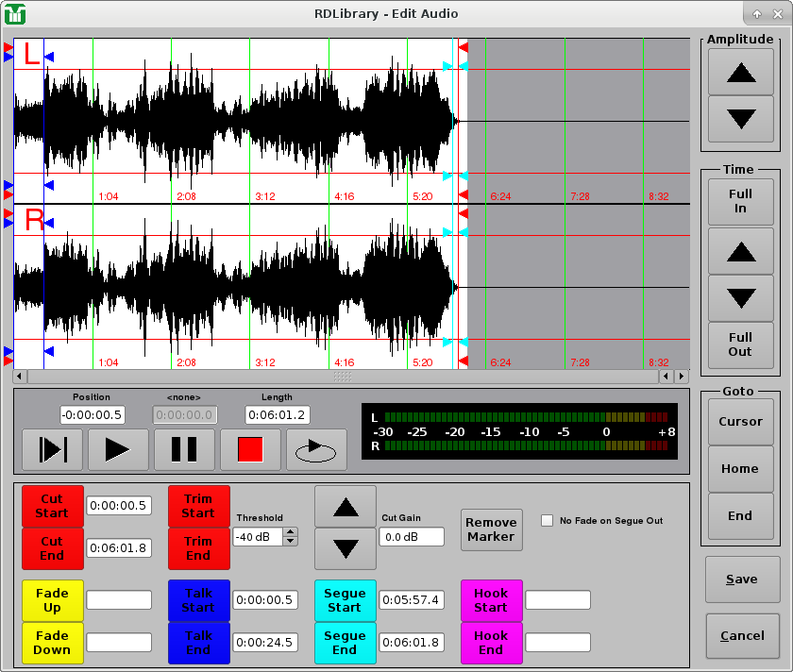Goto Cursor position

[x=740, y=421]
